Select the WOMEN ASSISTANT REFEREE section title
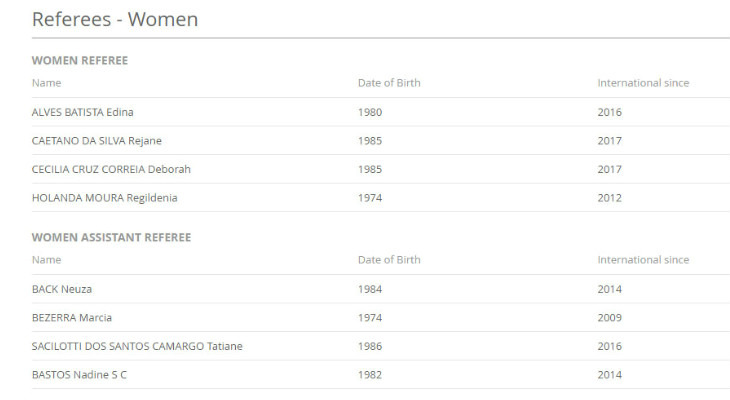Viewport: 730px width, 400px height. point(111,238)
